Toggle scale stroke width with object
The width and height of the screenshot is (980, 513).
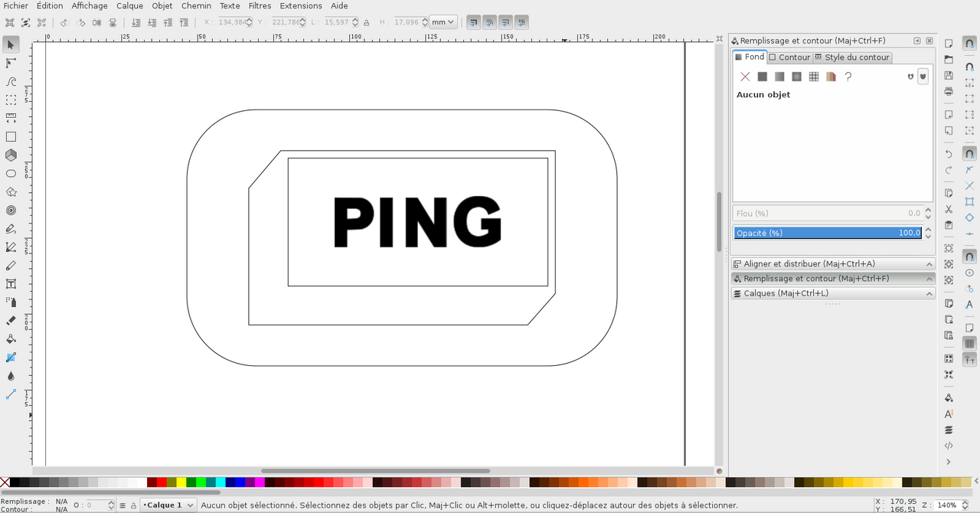click(x=473, y=22)
